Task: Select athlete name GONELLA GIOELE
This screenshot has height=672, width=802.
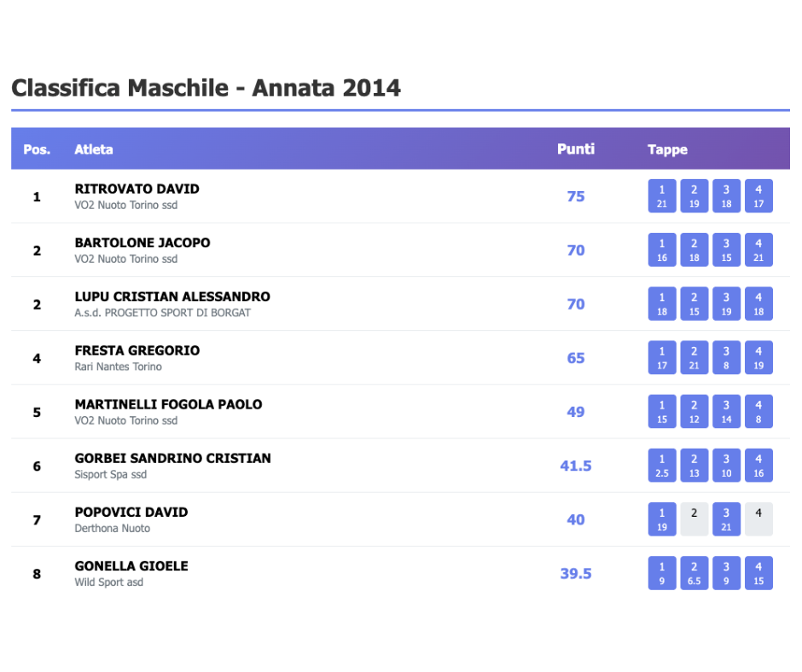Action: pyautogui.click(x=131, y=566)
